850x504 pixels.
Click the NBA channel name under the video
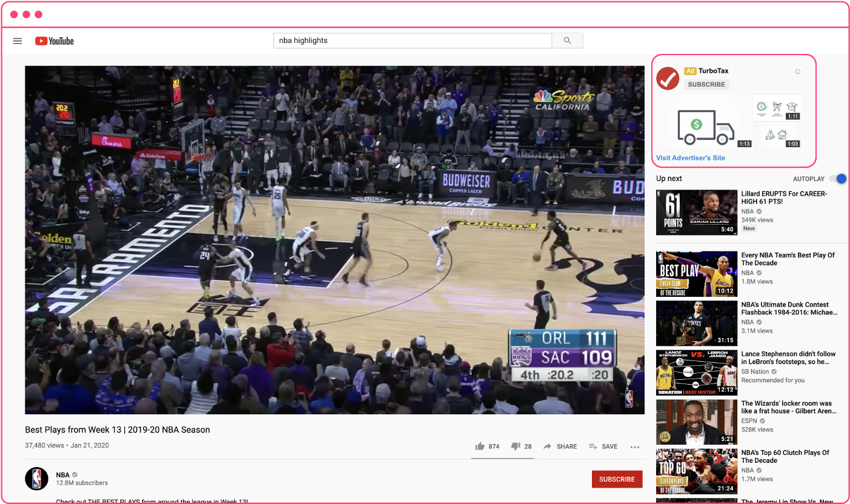tap(63, 475)
